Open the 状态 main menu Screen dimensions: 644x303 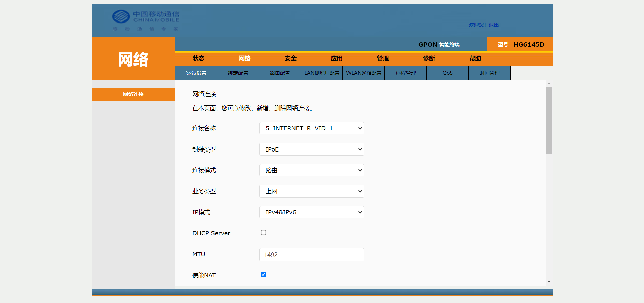(x=198, y=58)
